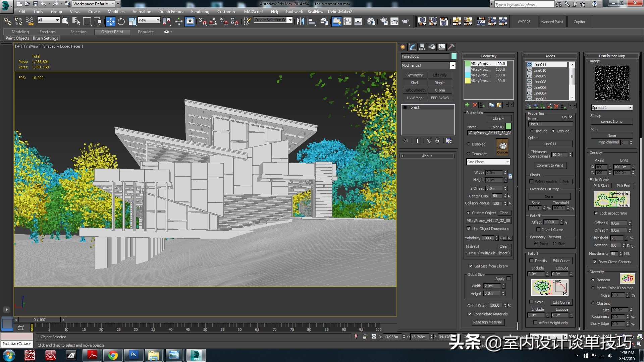Open the Modifier List dropdown
This screenshot has width=644, height=362.
point(452,65)
